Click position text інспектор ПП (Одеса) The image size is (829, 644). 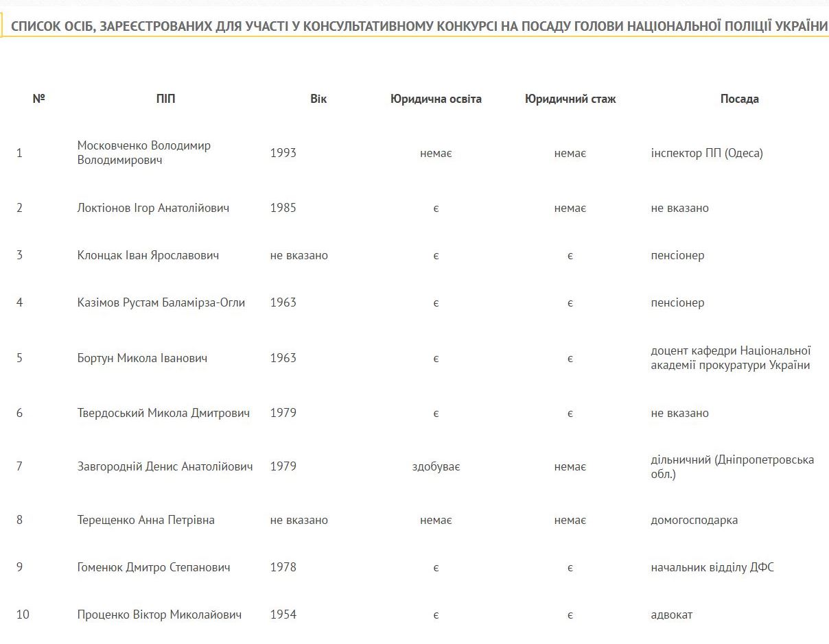pos(707,153)
